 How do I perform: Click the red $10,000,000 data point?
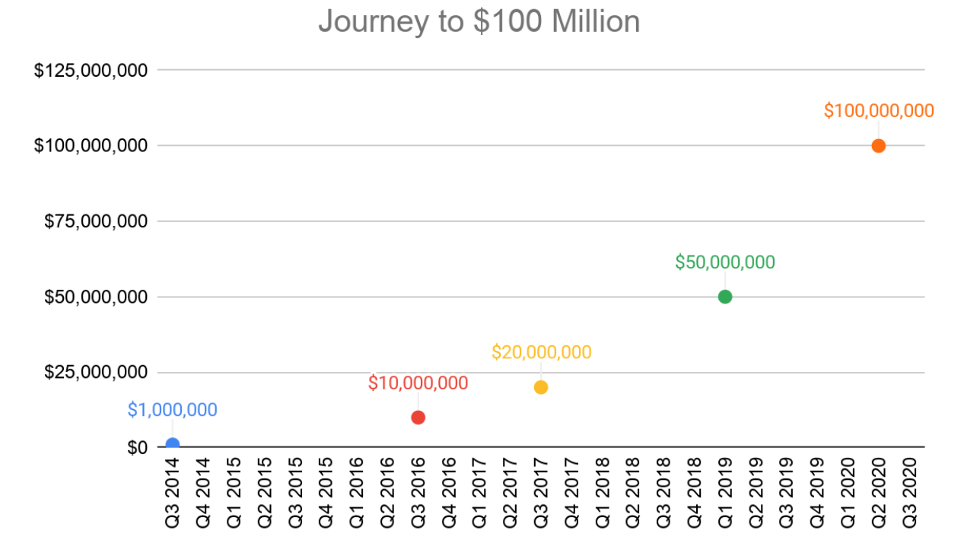point(418,418)
